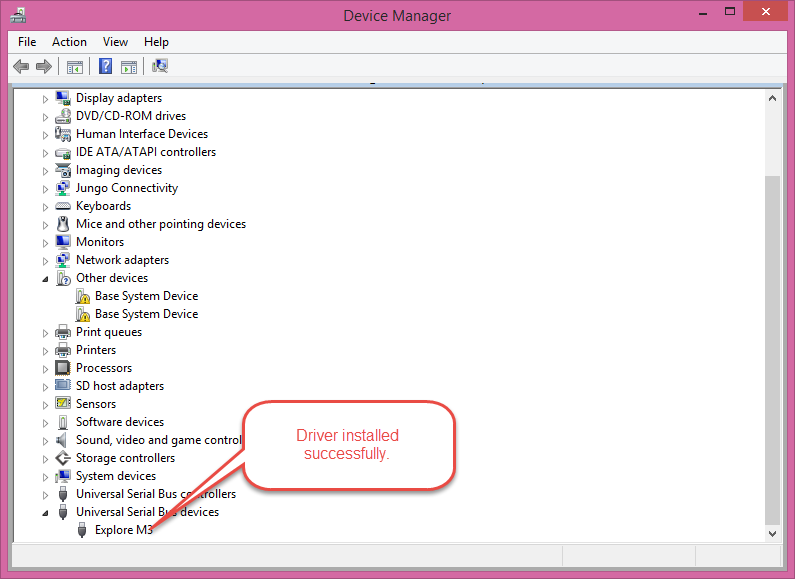
Task: Click the Back arrow toolbar icon
Action: tap(21, 66)
